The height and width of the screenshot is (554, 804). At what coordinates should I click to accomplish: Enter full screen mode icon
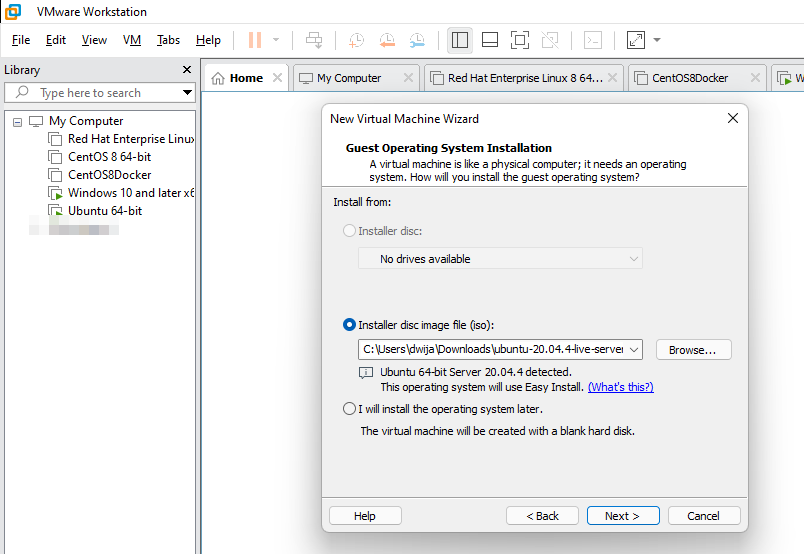(x=520, y=40)
